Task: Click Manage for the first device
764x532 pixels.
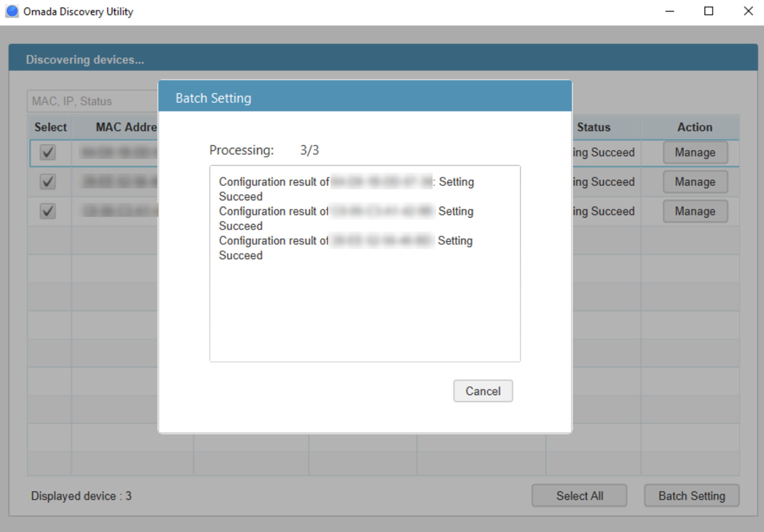Action: point(695,152)
